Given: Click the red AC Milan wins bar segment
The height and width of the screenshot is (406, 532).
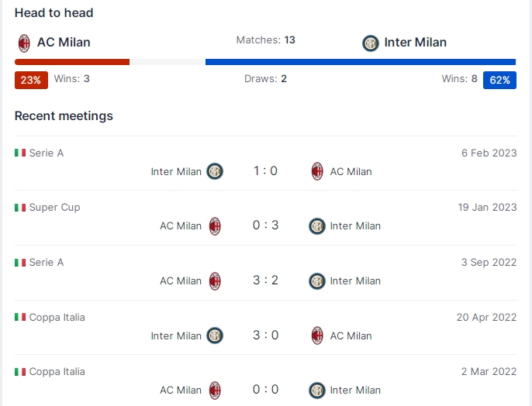Looking at the screenshot, I should (71, 62).
